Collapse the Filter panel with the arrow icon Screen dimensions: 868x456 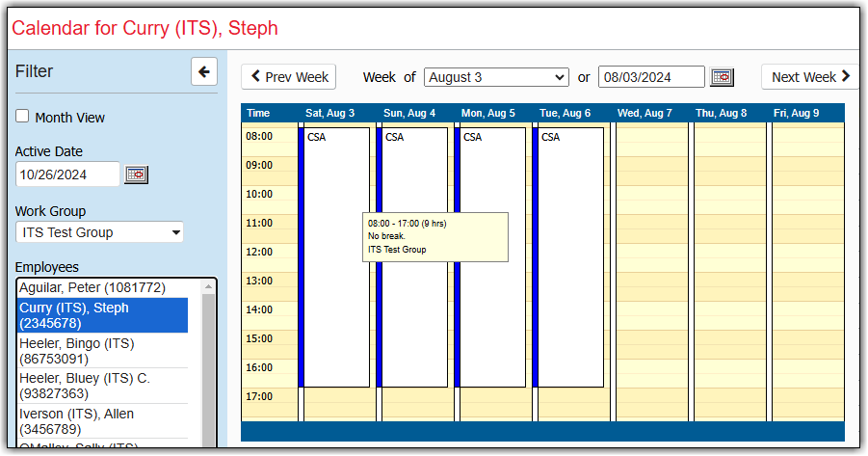click(204, 71)
